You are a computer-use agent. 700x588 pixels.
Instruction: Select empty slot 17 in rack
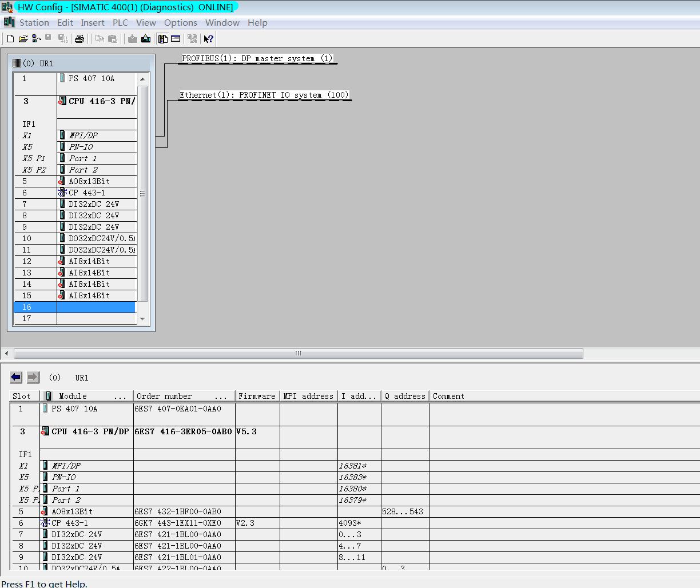(75, 318)
